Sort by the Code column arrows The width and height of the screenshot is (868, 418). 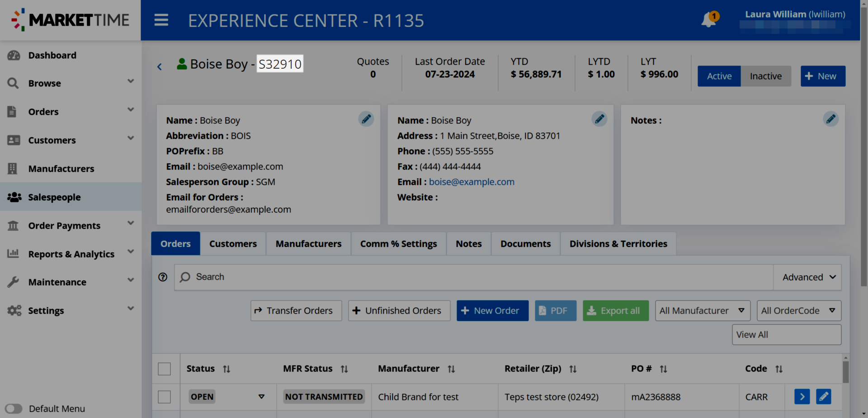click(779, 369)
